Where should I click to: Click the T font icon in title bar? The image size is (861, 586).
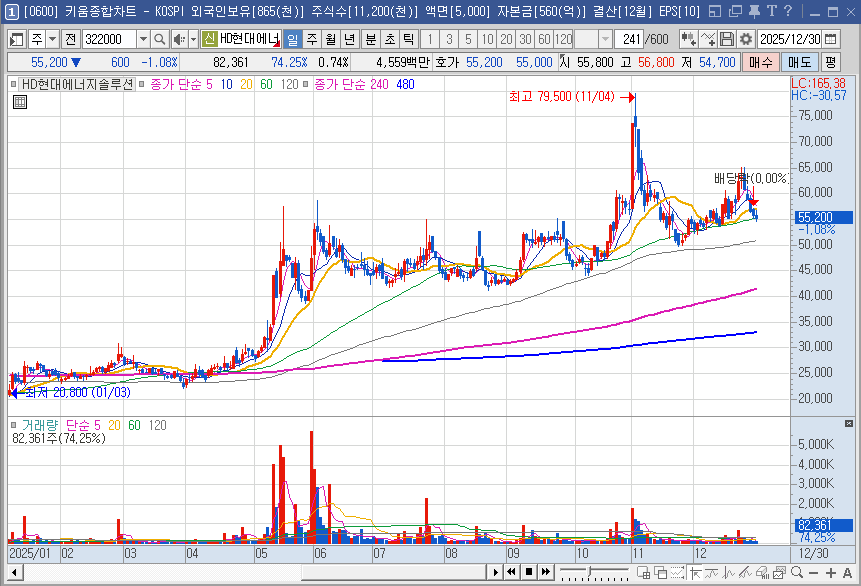(771, 11)
